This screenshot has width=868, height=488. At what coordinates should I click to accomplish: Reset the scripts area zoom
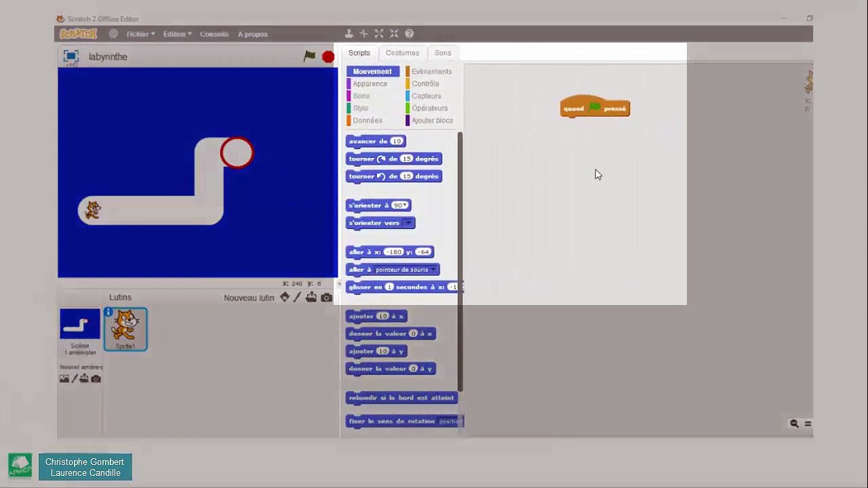tap(808, 424)
